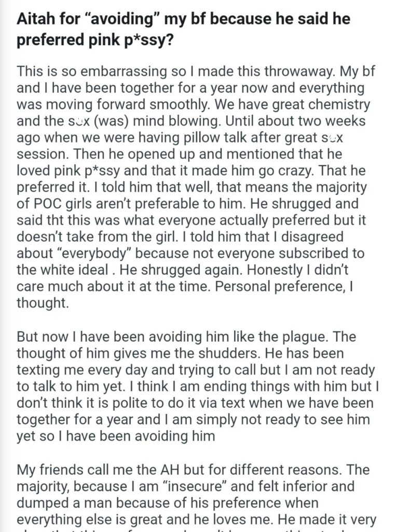Select the phrase "POC girls"

(62, 204)
